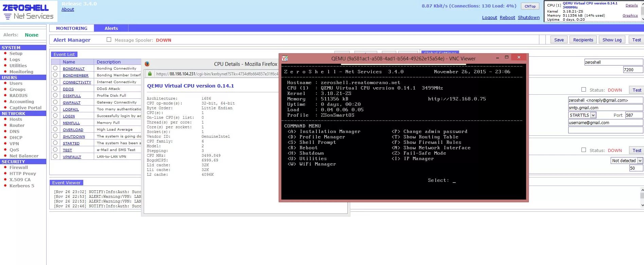Toggle the e-mail Status checkbox

pos(584,90)
